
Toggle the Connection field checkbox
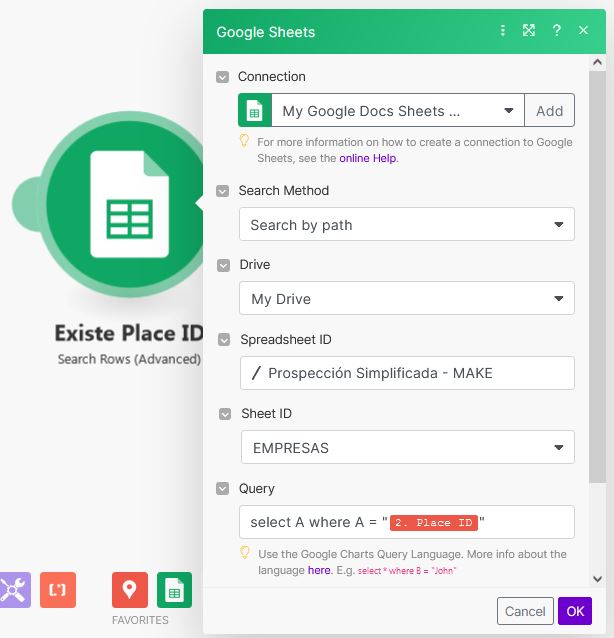click(x=223, y=77)
